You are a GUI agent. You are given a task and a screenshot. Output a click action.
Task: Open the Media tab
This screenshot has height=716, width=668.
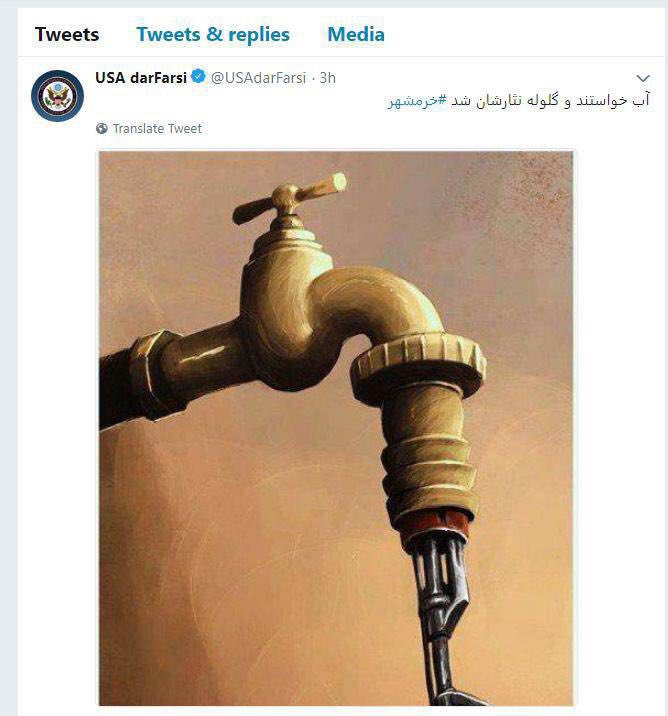(356, 35)
